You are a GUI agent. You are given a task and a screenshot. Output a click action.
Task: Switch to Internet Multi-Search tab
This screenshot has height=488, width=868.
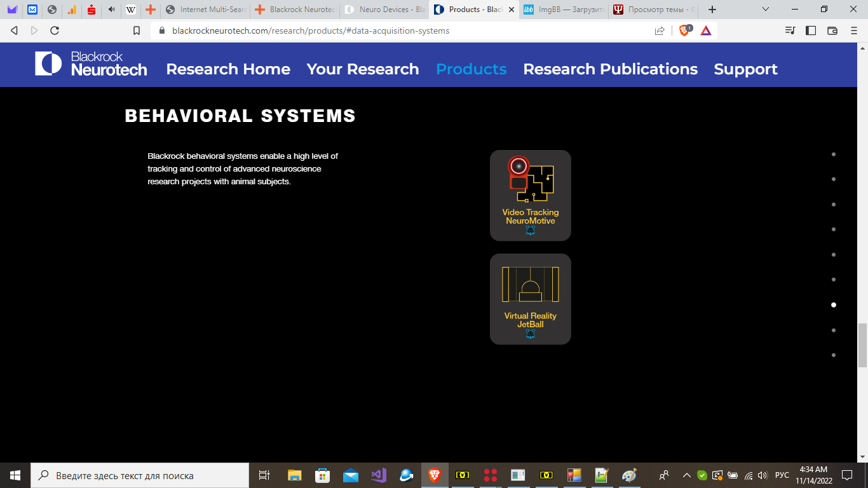205,10
